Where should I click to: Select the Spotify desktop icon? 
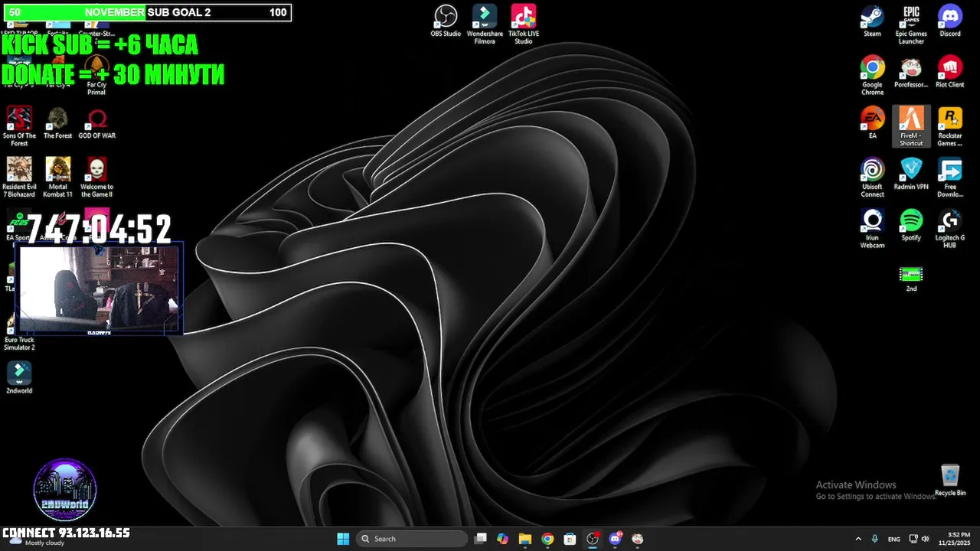pos(911,225)
